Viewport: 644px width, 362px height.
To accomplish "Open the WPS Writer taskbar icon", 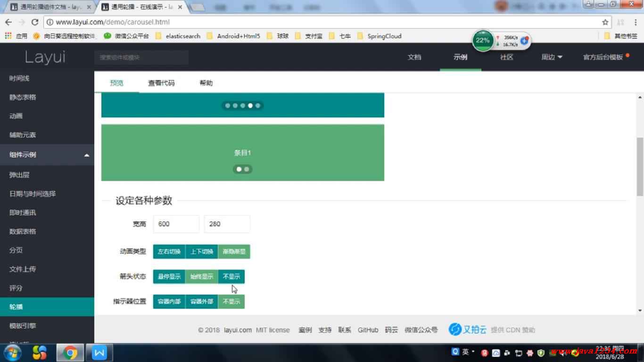I will tap(99, 353).
